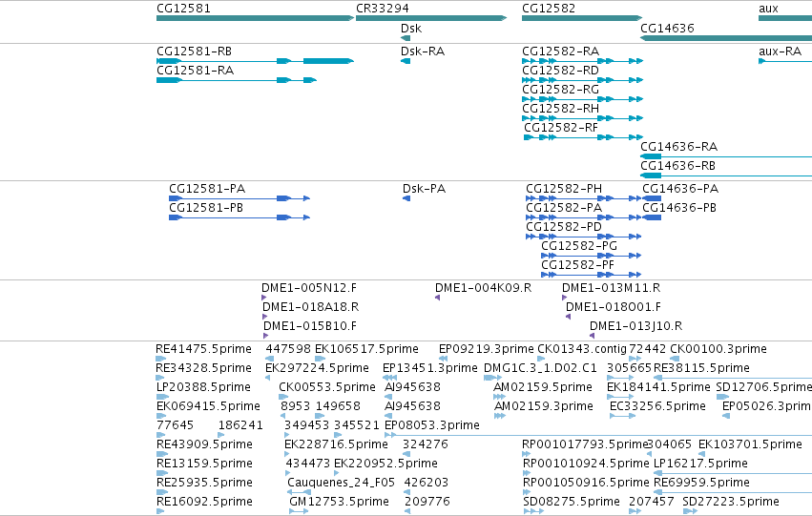Image resolution: width=812 pixels, height=516 pixels.
Task: Select transcript CG14636-RA
Action: click(x=726, y=156)
